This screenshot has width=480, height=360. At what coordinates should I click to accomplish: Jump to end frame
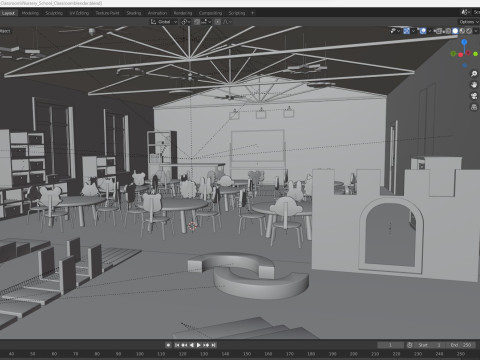click(214, 345)
